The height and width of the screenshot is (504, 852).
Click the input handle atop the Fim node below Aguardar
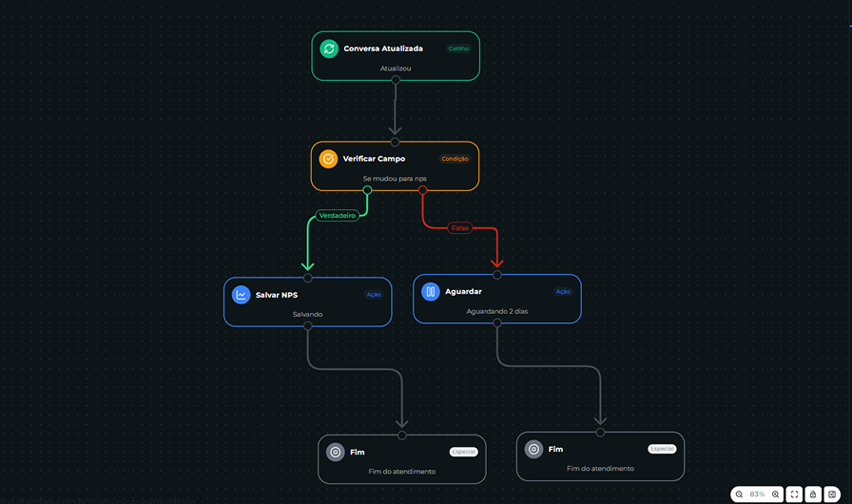tap(600, 433)
